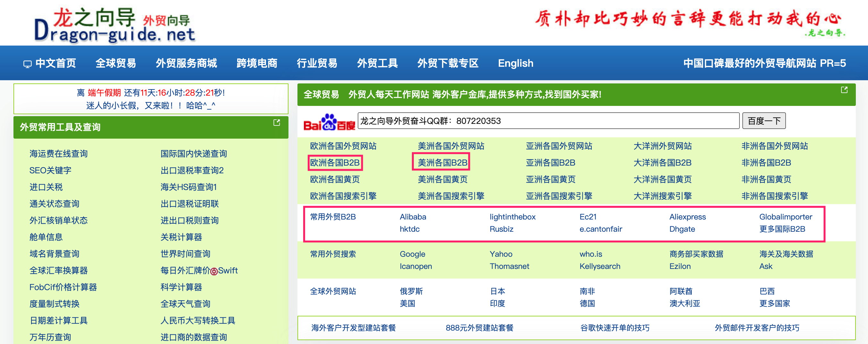Image resolution: width=868 pixels, height=344 pixels.
Task: Open the Yahoo link
Action: click(x=501, y=254)
